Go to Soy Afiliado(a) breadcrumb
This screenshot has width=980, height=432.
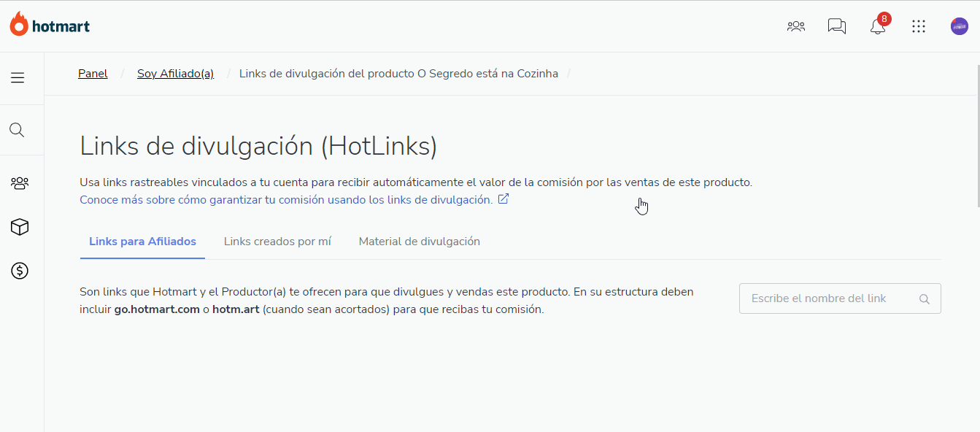point(175,74)
